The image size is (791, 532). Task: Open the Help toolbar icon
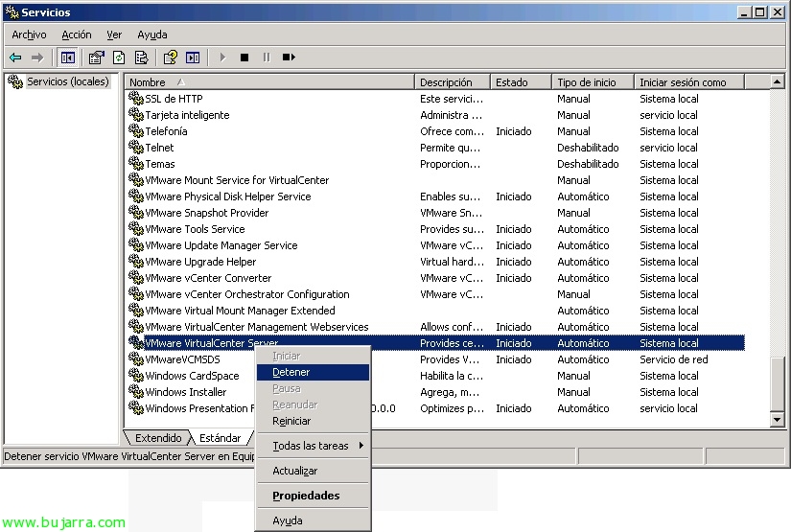tap(171, 58)
